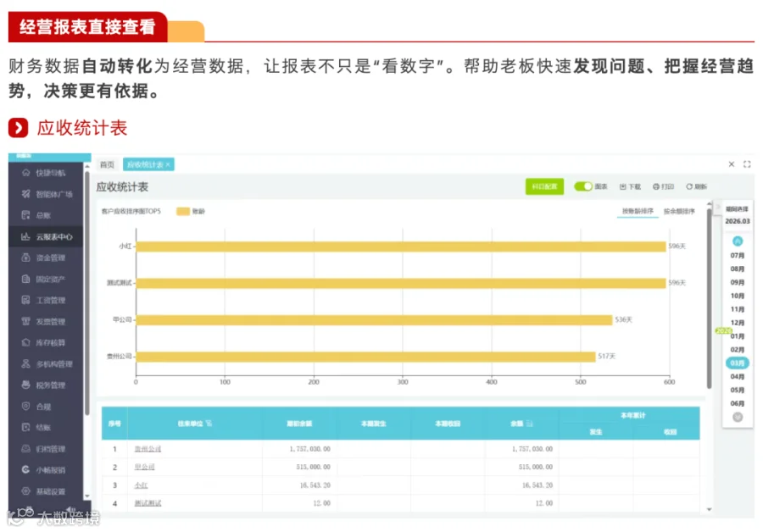Select highlighted period 03月
Image resolution: width=763 pixels, height=532 pixels.
coord(738,363)
